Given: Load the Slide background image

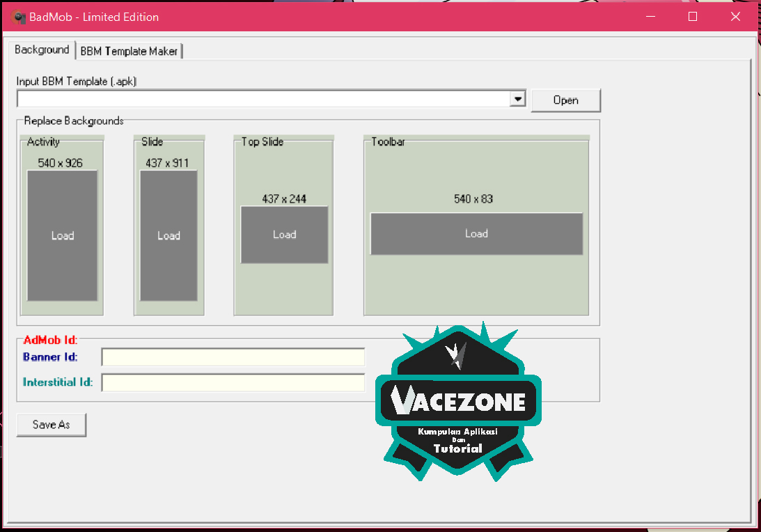Looking at the screenshot, I should tap(168, 235).
